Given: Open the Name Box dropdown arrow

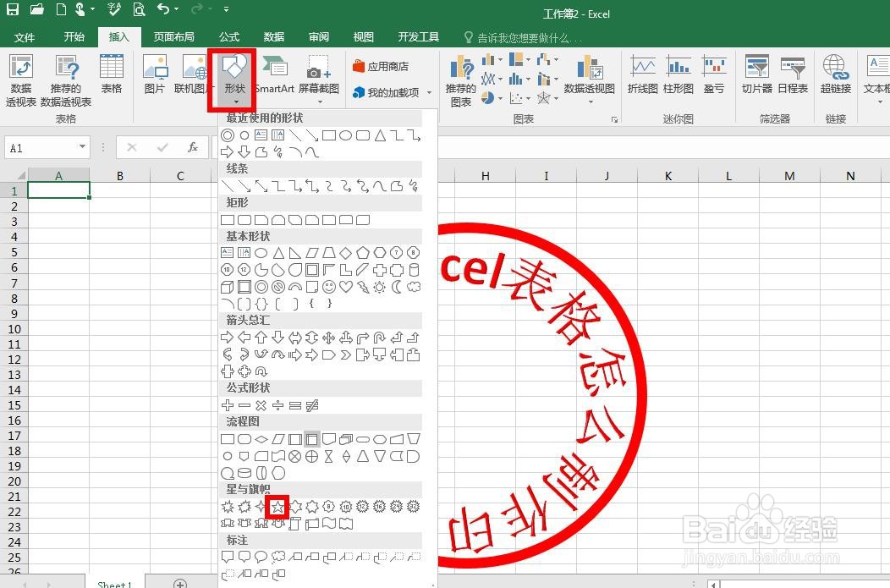Looking at the screenshot, I should (x=82, y=147).
